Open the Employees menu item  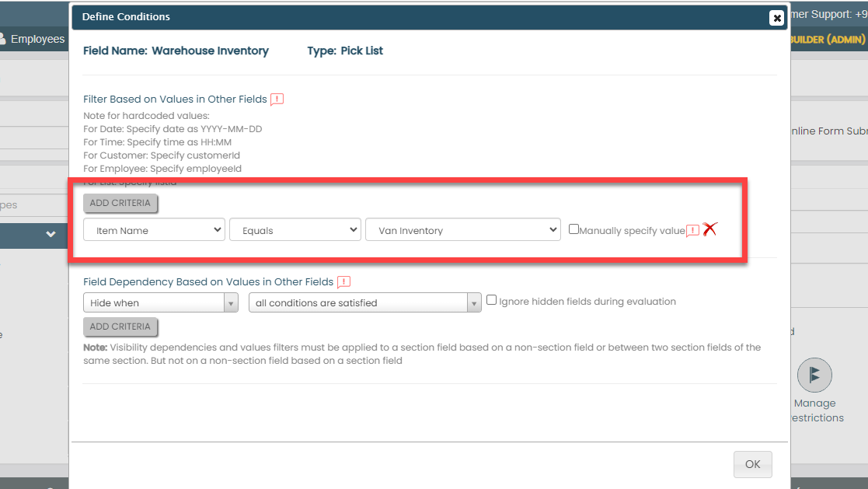tap(37, 39)
